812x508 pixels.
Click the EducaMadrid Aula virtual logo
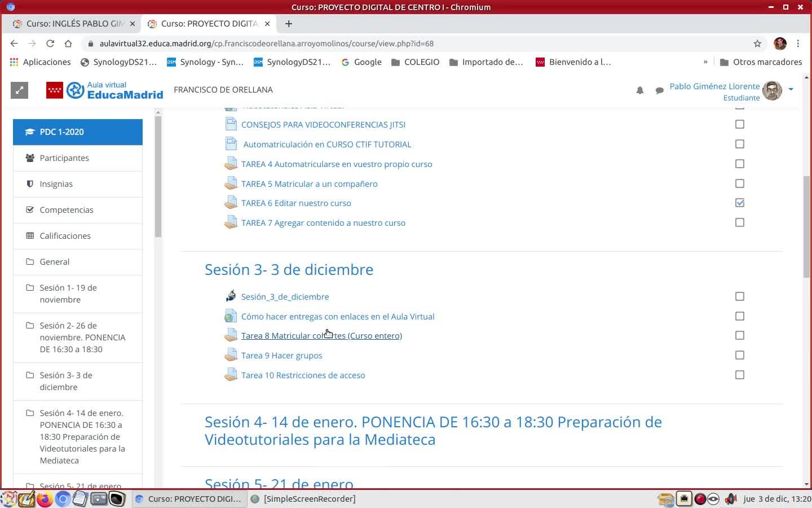coord(105,90)
